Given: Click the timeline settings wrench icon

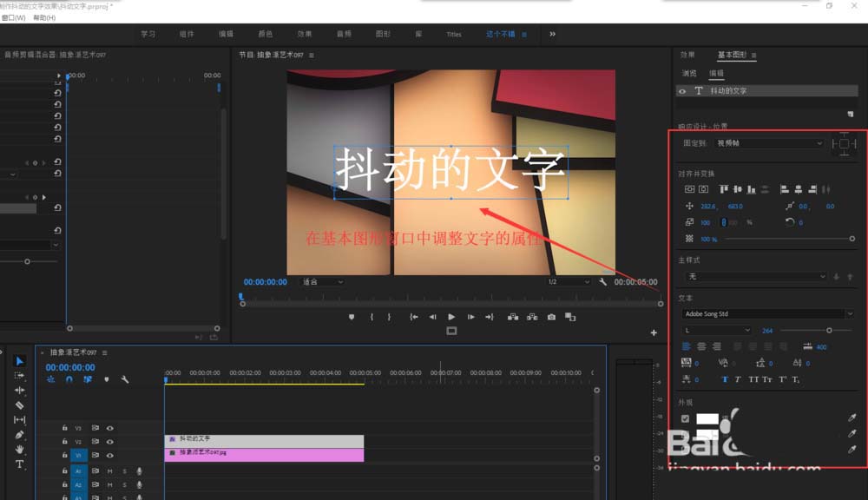Looking at the screenshot, I should pyautogui.click(x=124, y=379).
